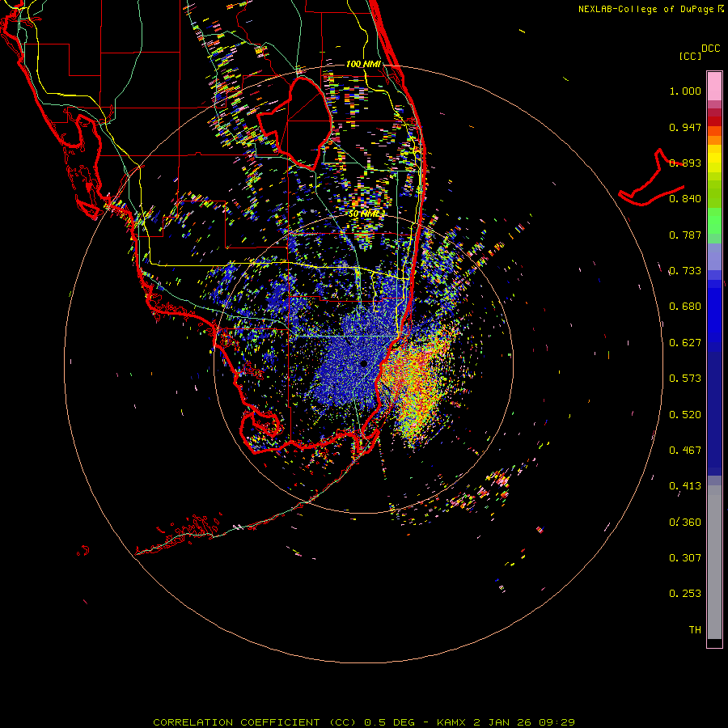Click the NEXLAB-College of DuPage credit text

[x=647, y=9]
